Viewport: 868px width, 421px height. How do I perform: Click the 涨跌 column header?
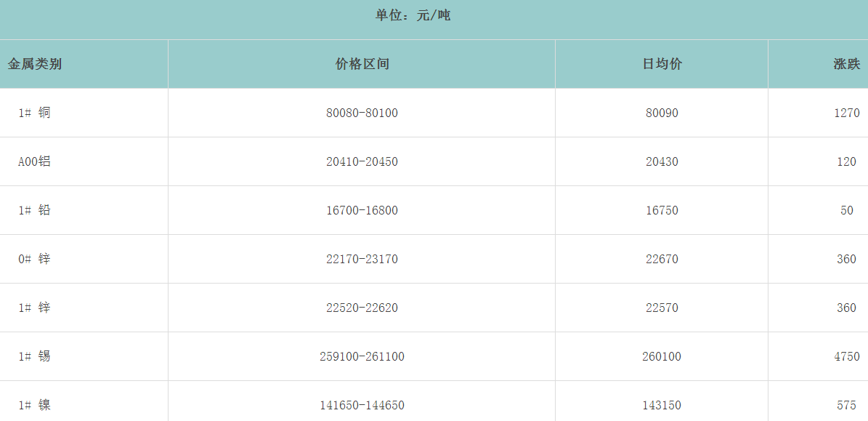846,64
